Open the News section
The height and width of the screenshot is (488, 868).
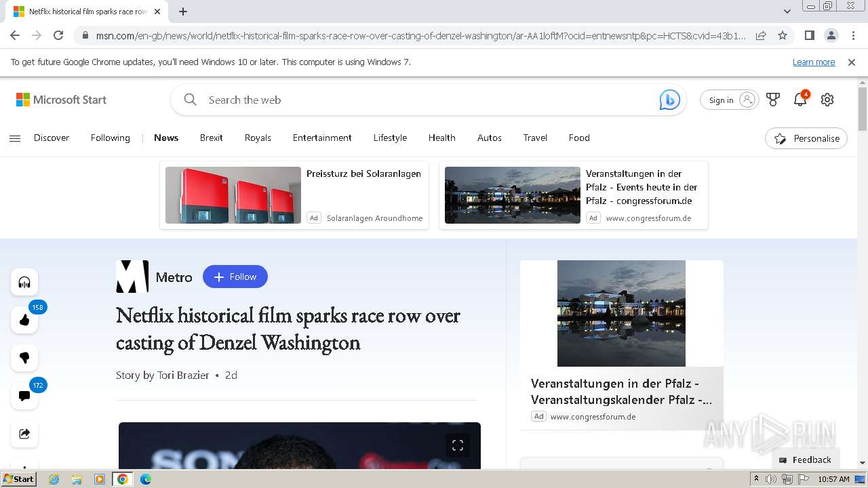(166, 138)
